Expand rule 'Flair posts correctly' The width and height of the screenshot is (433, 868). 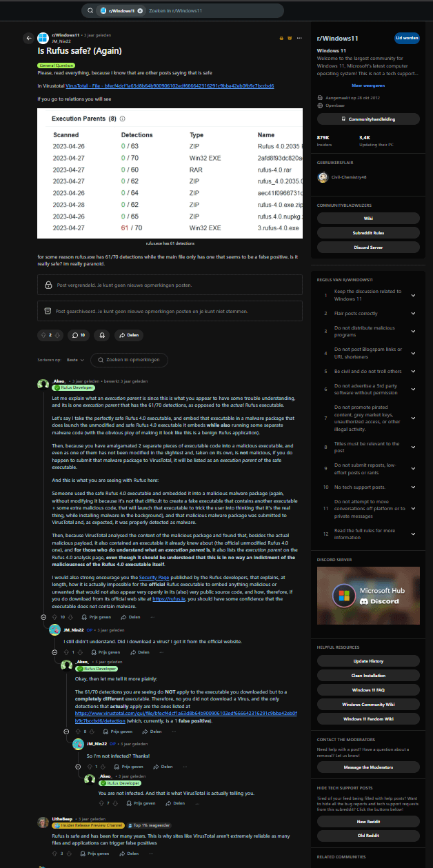pyautogui.click(x=413, y=314)
